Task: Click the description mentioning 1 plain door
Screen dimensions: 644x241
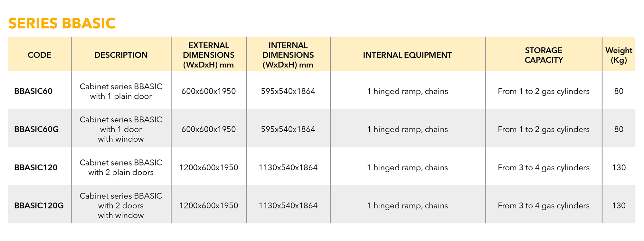Action: click(121, 91)
